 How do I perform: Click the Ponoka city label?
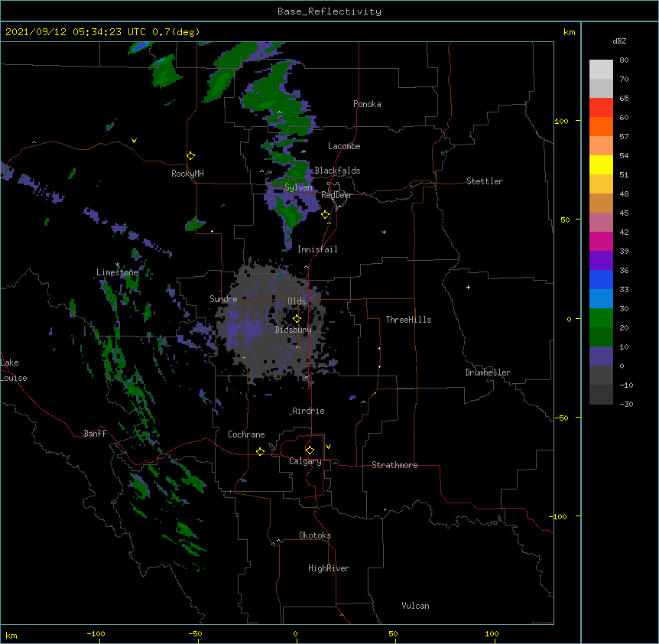tap(367, 104)
